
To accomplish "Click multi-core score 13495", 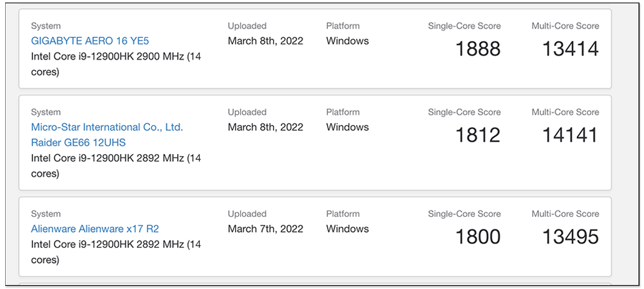I will pyautogui.click(x=571, y=237).
